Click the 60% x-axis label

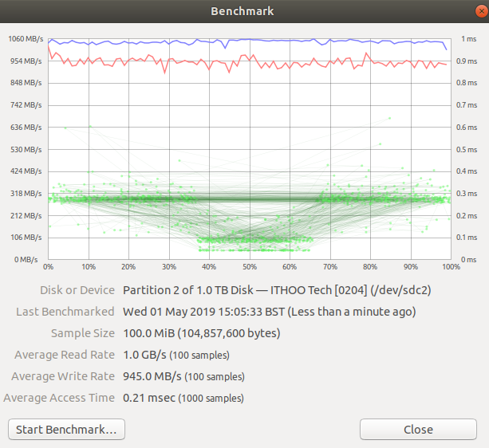290,267
